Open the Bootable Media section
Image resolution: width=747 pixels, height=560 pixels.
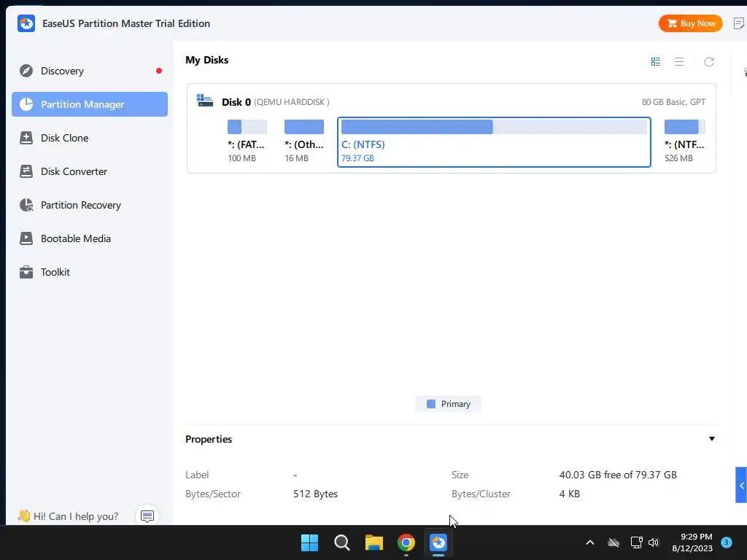(x=90, y=238)
